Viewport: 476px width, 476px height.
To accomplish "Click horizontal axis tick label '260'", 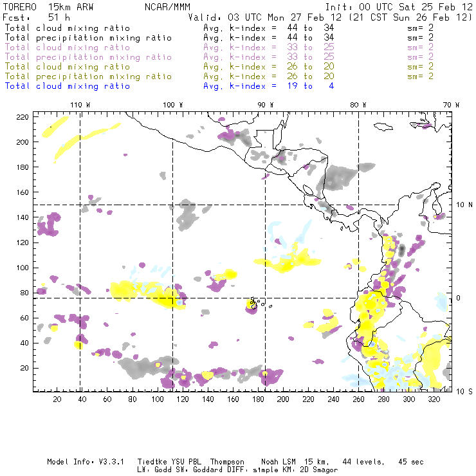I will [358, 399].
